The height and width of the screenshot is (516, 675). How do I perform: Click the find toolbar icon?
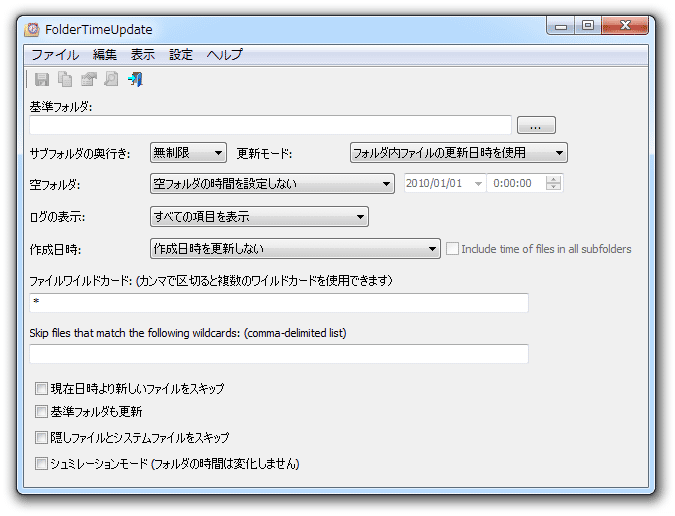coord(111,79)
